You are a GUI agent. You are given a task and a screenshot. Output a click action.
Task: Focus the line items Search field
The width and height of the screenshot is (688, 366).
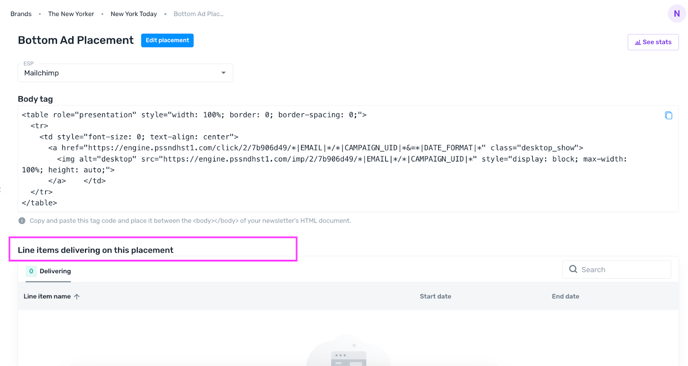click(616, 269)
